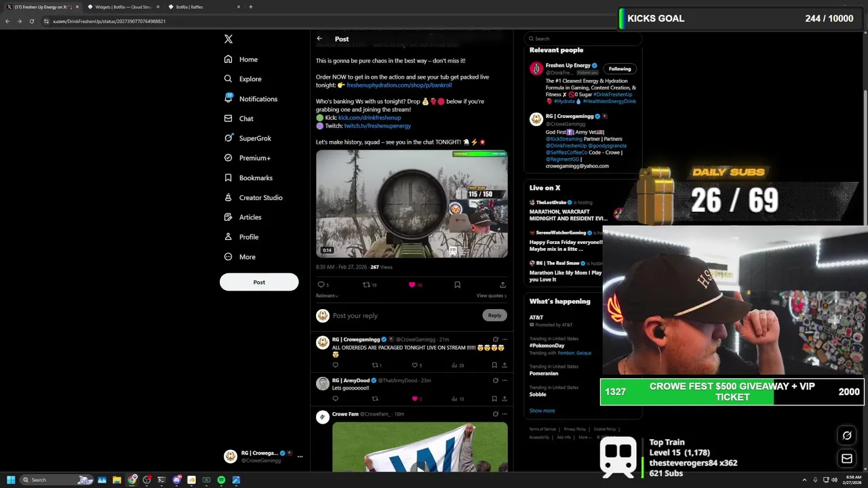The height and width of the screenshot is (488, 868).
Task: Open twitch.tv/freshenupenergy link
Action: click(x=377, y=125)
